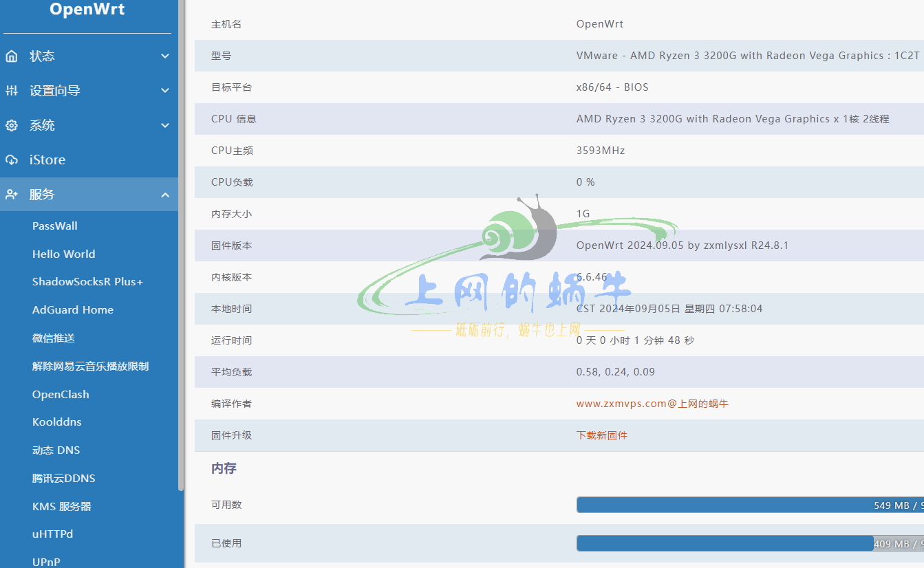Open OpenClash service
924x568 pixels.
(x=61, y=395)
